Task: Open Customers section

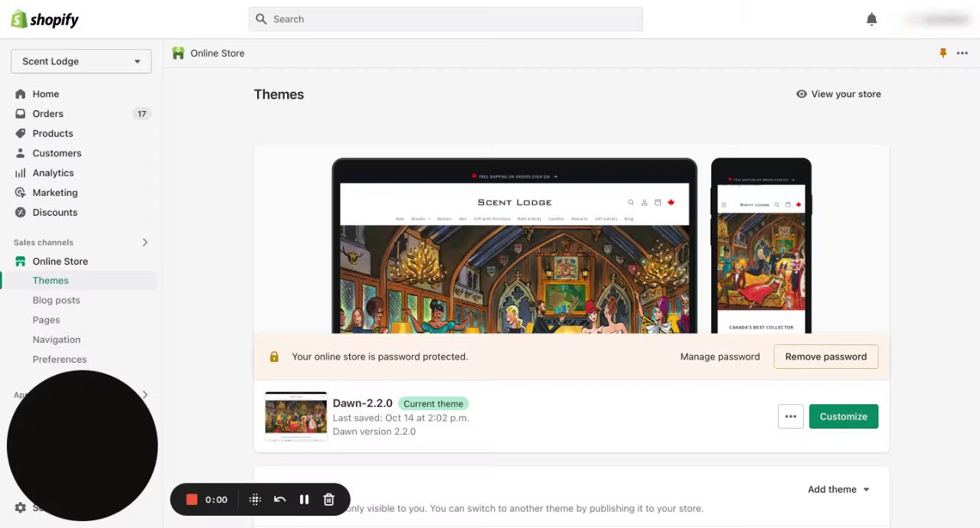Action: (57, 153)
